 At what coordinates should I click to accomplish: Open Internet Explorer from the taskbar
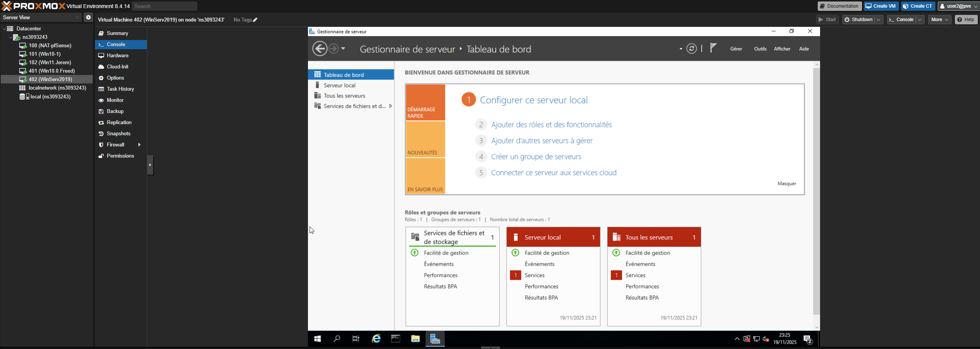(x=376, y=339)
